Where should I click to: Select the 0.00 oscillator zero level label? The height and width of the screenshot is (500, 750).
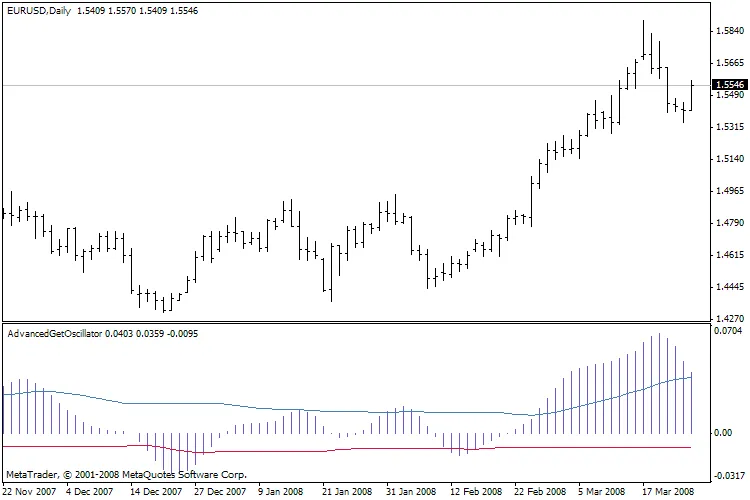pos(725,433)
